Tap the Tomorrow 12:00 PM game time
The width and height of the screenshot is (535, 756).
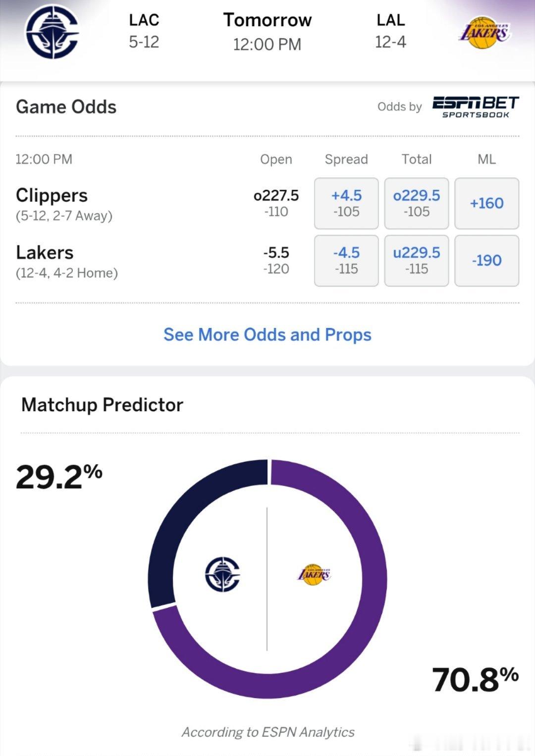tap(267, 32)
